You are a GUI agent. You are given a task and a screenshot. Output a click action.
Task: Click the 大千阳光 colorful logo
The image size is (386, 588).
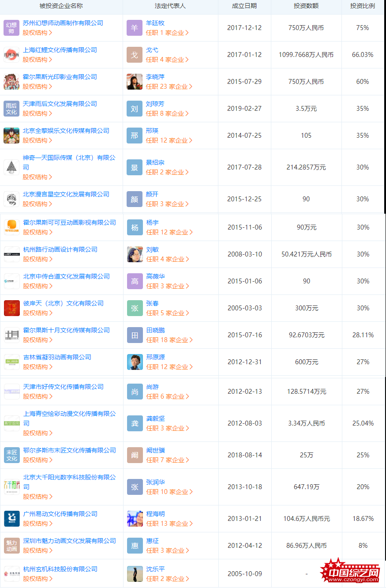12,487
